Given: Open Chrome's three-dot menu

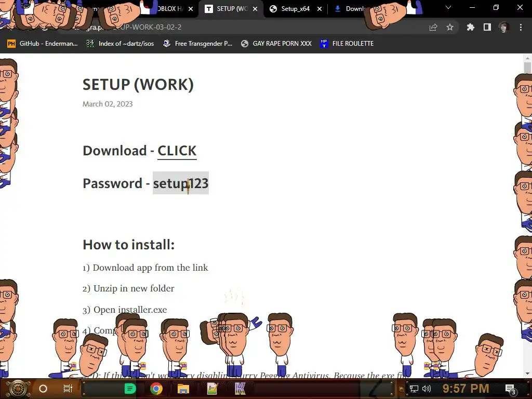Looking at the screenshot, I should click(521, 27).
